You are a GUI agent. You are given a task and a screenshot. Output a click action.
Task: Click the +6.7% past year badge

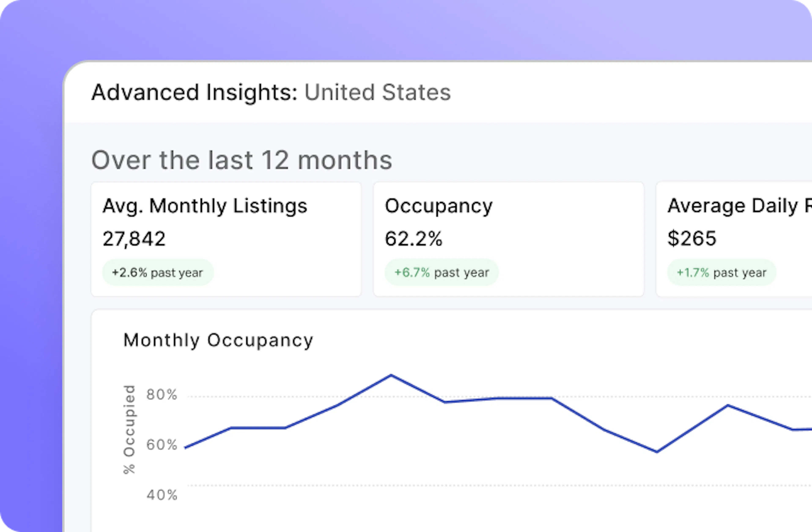tap(442, 273)
